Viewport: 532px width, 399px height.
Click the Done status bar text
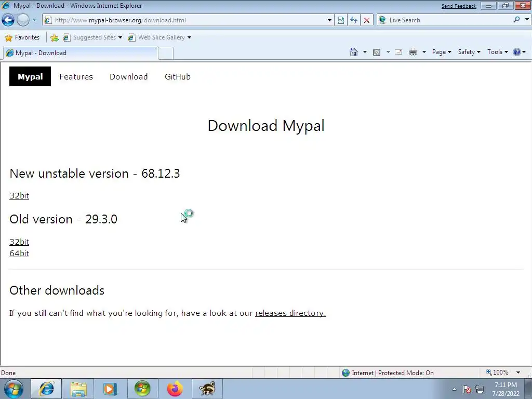[8, 373]
